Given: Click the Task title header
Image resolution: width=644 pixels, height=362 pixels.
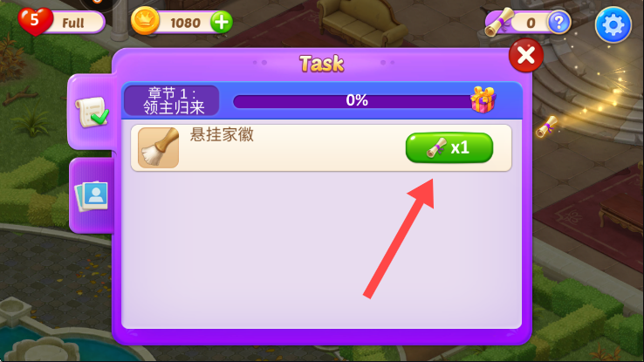Looking at the screenshot, I should 322,64.
